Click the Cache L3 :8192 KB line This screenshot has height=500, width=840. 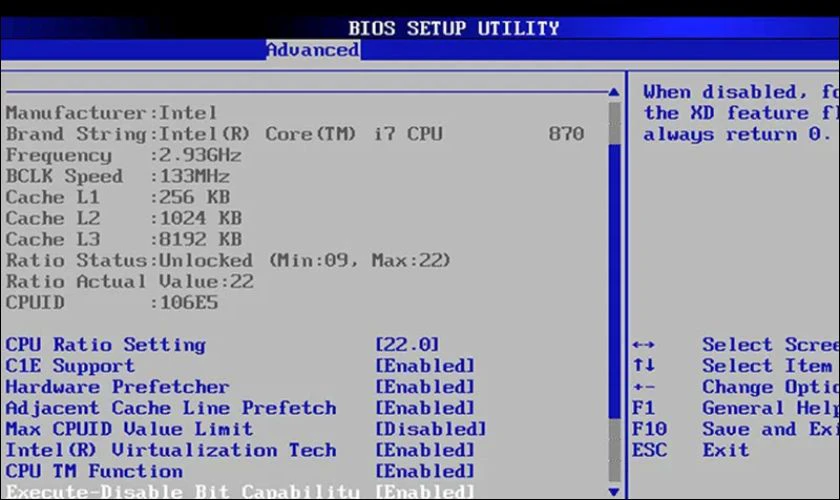tap(123, 240)
